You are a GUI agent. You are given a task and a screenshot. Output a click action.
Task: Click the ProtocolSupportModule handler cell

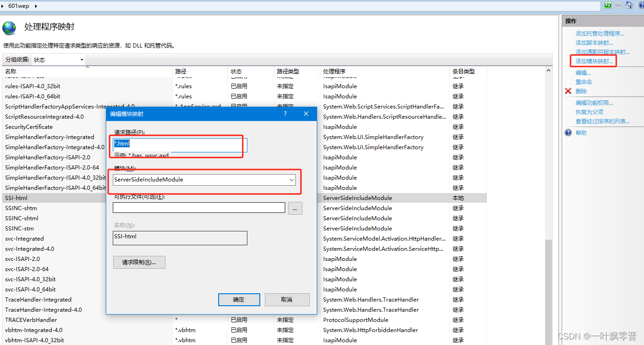[356, 320]
